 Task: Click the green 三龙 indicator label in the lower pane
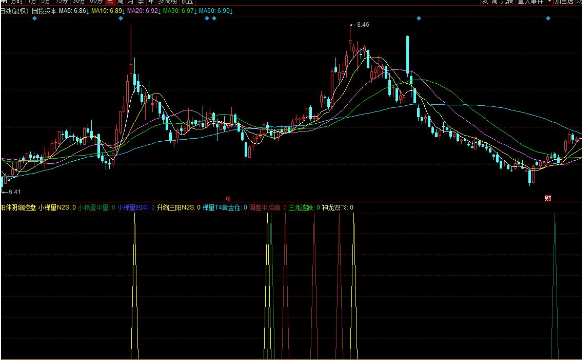301,208
